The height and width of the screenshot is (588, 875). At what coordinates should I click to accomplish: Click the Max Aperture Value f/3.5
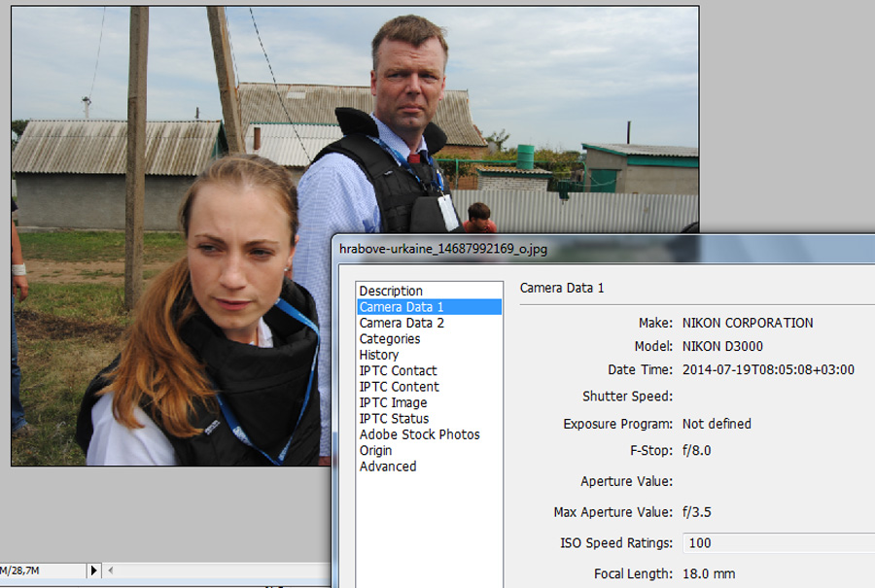click(696, 512)
